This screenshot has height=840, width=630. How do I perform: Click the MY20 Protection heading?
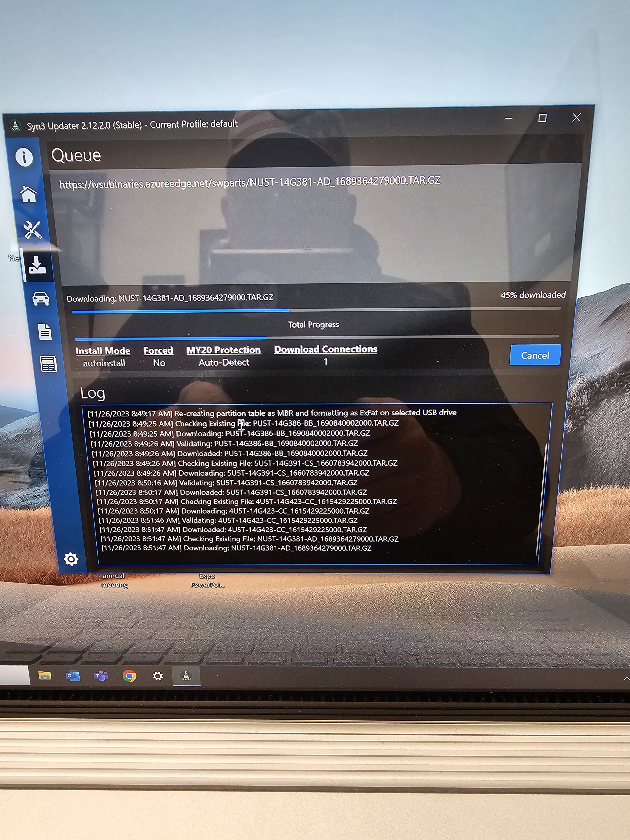click(223, 350)
